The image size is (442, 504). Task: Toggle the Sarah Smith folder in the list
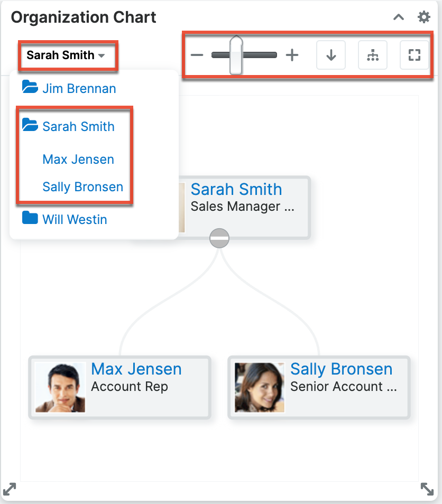(x=31, y=126)
